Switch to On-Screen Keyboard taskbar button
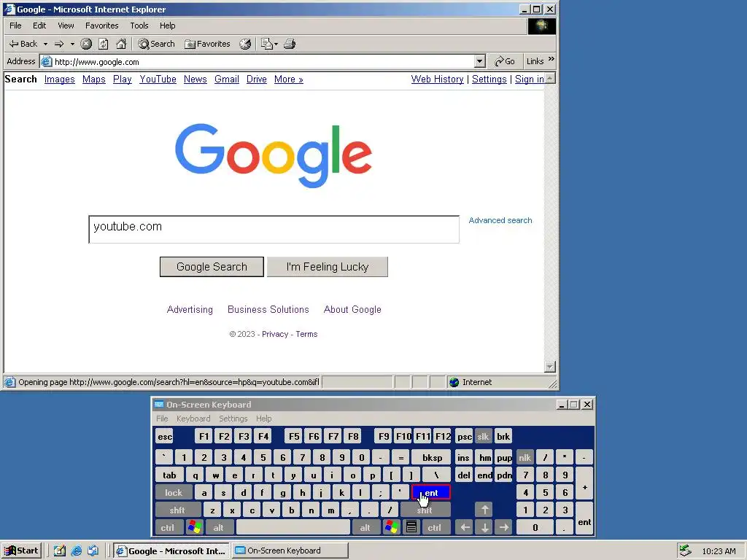Viewport: 747px width, 560px height. 290,551
